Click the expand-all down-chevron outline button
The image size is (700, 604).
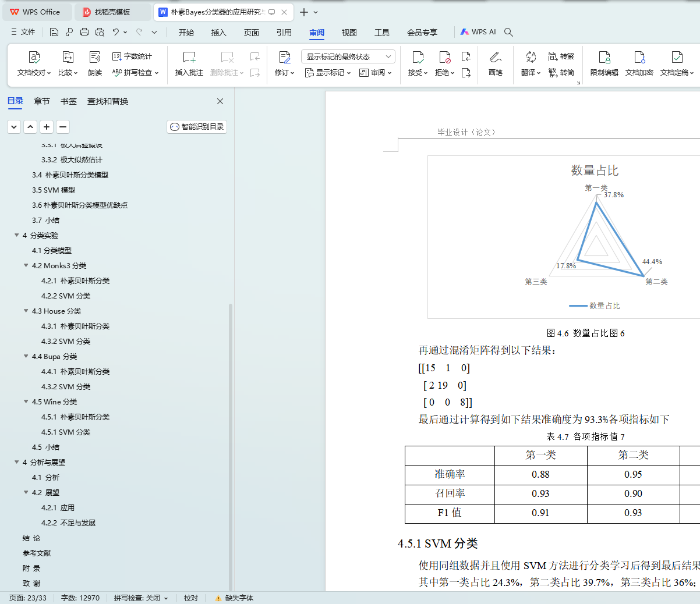coord(15,127)
